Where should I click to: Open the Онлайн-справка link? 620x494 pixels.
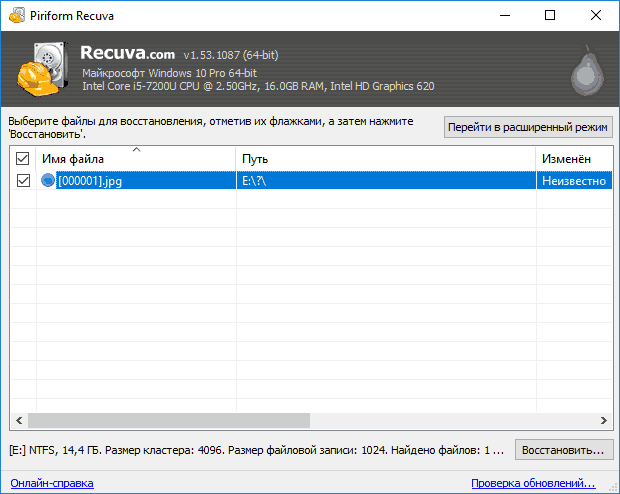52,483
